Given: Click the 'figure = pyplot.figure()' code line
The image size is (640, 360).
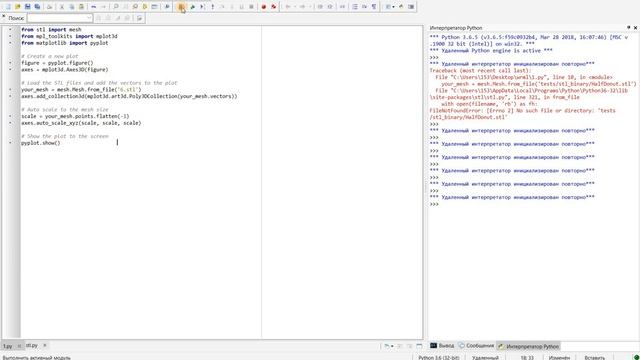Looking at the screenshot, I should tap(57, 63).
